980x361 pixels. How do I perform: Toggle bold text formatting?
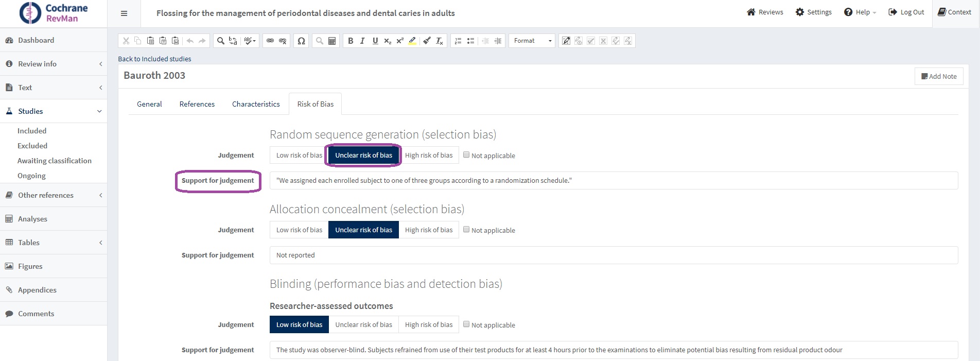(351, 41)
